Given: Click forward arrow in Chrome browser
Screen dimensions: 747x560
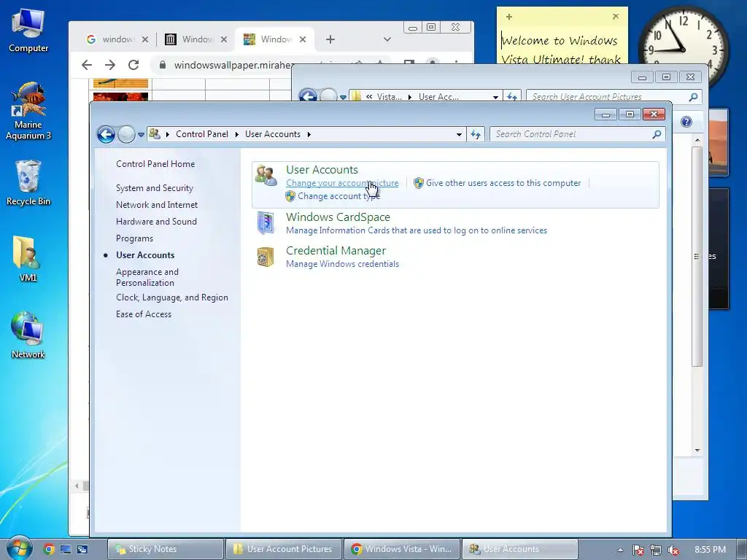Looking at the screenshot, I should (x=110, y=65).
